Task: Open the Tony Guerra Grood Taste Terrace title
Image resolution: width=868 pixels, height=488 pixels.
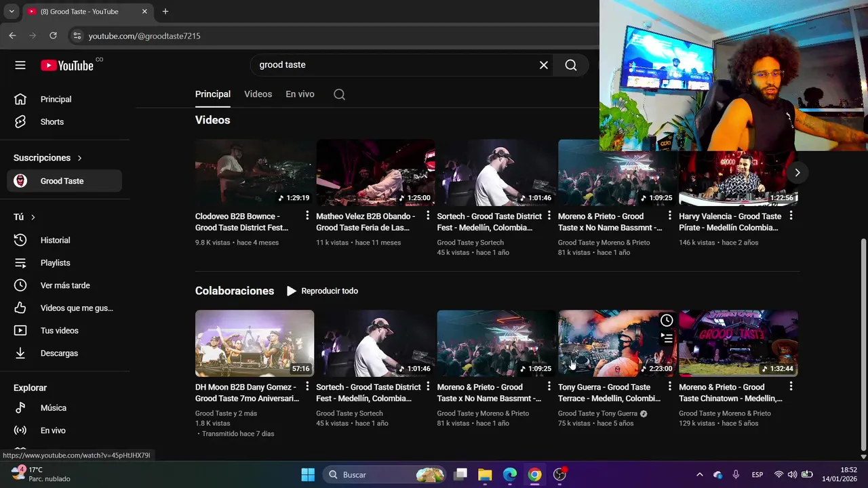Action: [609, 392]
